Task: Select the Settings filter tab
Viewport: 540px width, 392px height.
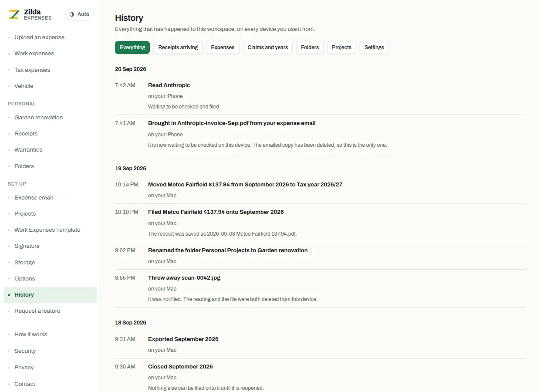Action: tap(375, 47)
